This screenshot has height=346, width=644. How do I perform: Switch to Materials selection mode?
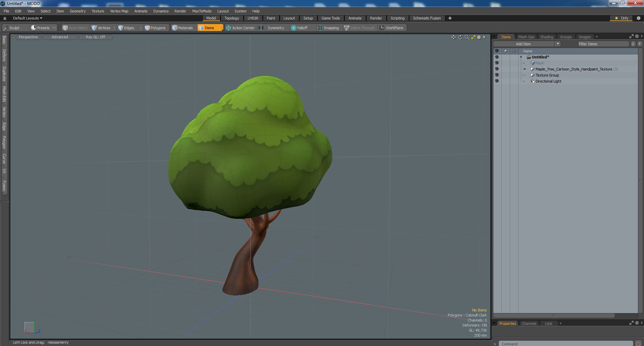tap(183, 28)
